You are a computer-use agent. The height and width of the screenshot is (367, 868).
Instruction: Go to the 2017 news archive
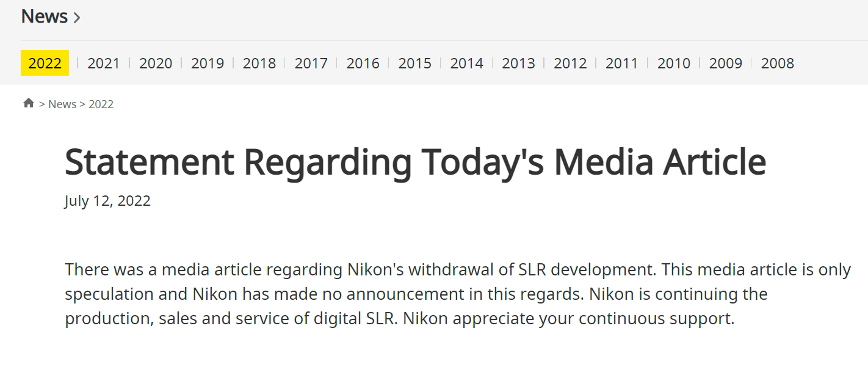coord(311,63)
